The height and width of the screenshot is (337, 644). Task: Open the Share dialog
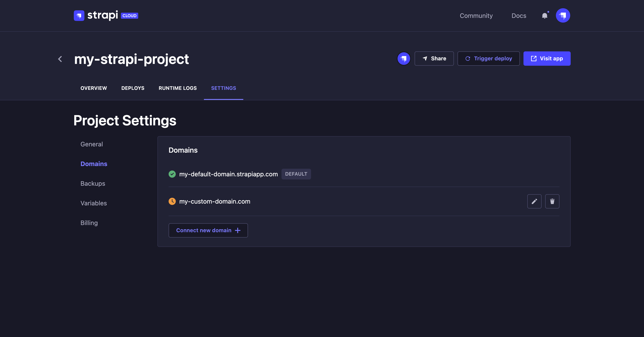(x=434, y=58)
